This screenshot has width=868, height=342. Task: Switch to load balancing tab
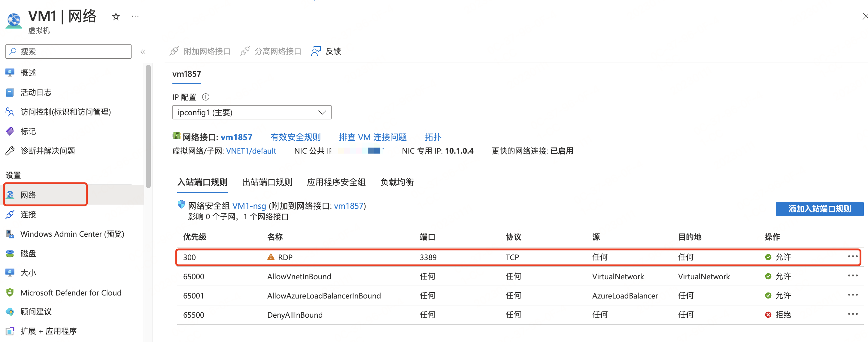(397, 182)
